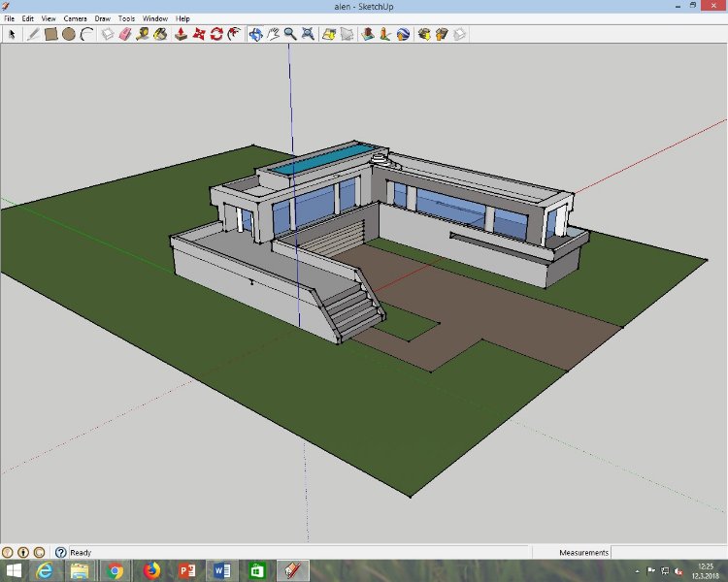Screen dimensions: 728x582
Task: Activate the Push/Pull tool
Action: click(181, 34)
